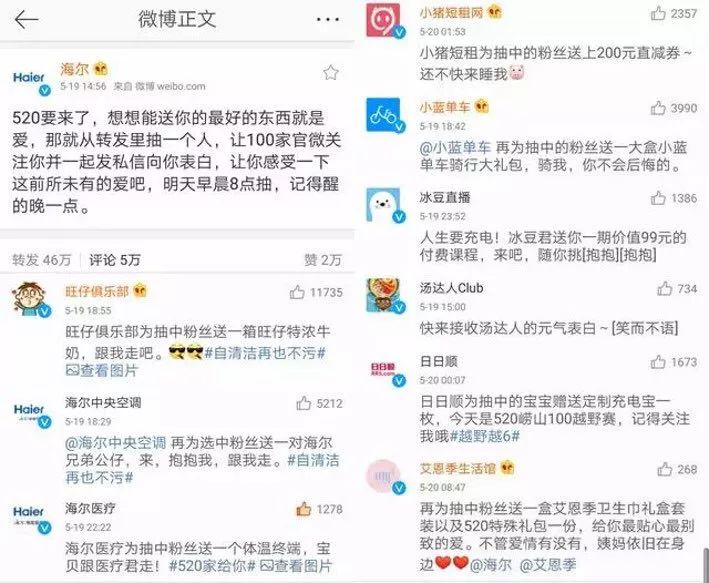
Task: Open the 赞 2万 likes list
Action: pyautogui.click(x=323, y=260)
